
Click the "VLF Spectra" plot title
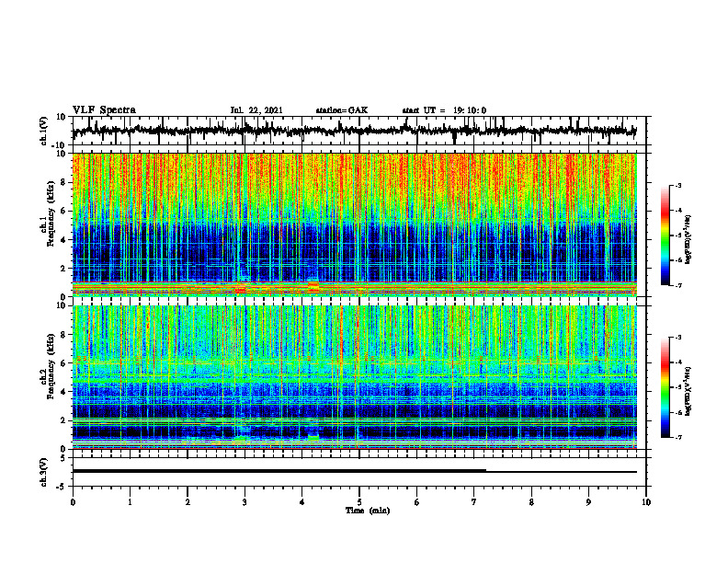(104, 110)
